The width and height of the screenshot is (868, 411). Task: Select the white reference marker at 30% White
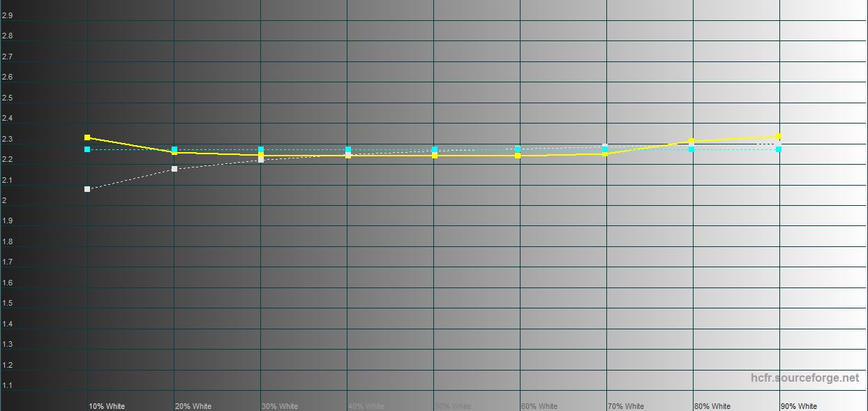click(x=261, y=160)
